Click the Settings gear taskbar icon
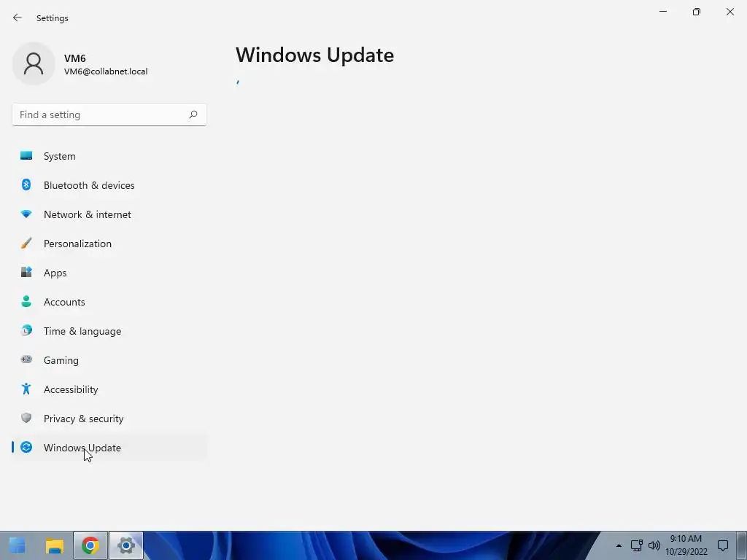 click(125, 545)
